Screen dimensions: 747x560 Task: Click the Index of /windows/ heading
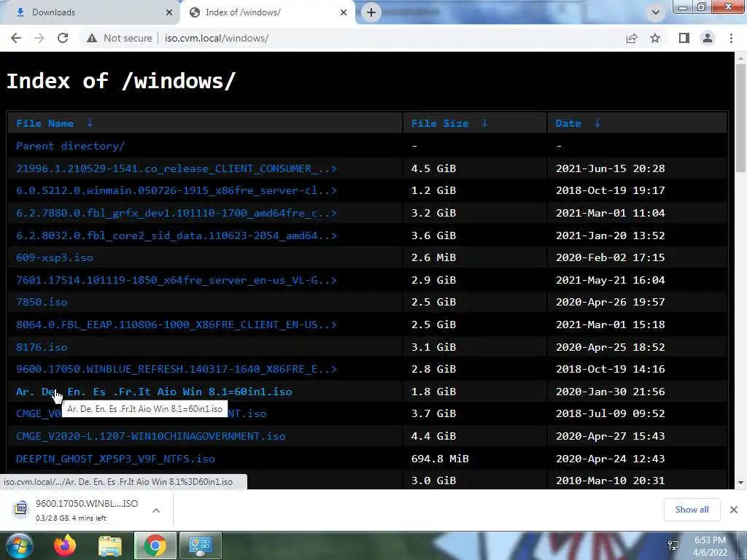click(x=121, y=81)
